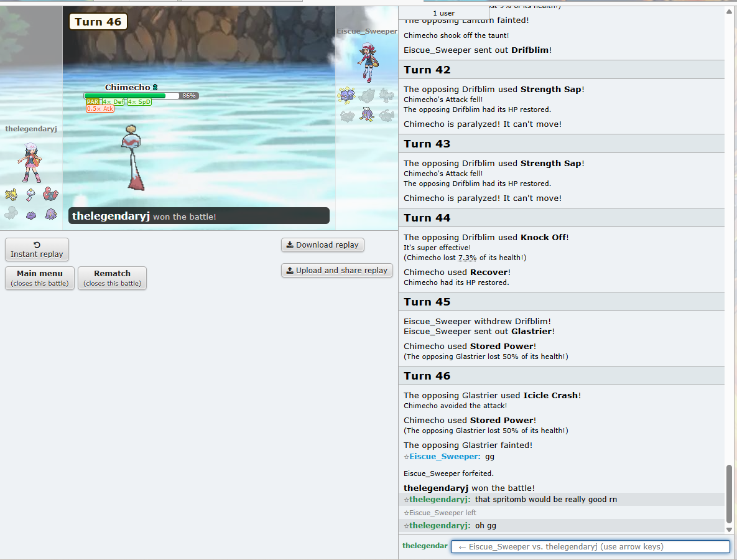Click the Eiscue_Sweeper name above the right trainer
This screenshot has height=560, width=737.
367,31
